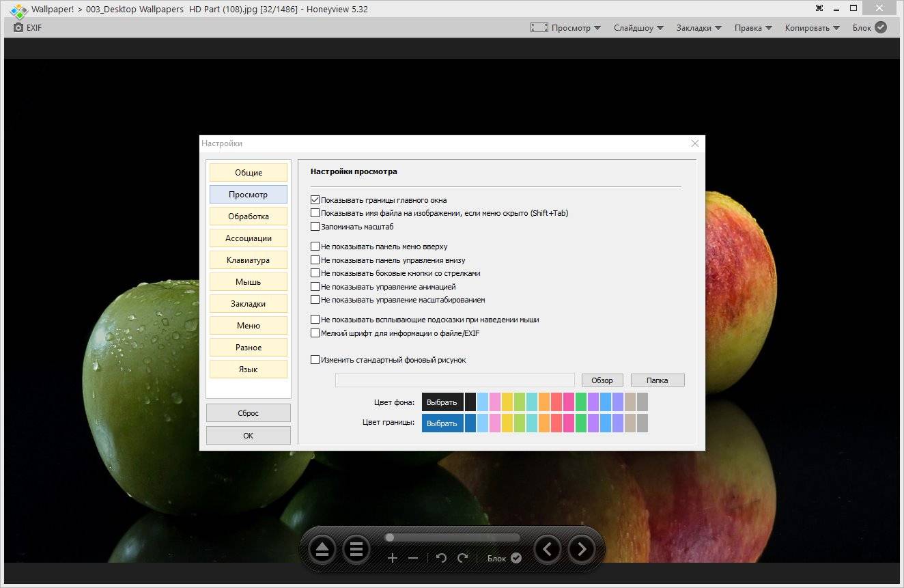
Task: Pick yellow swatch in Цвет фона row
Action: coord(507,402)
